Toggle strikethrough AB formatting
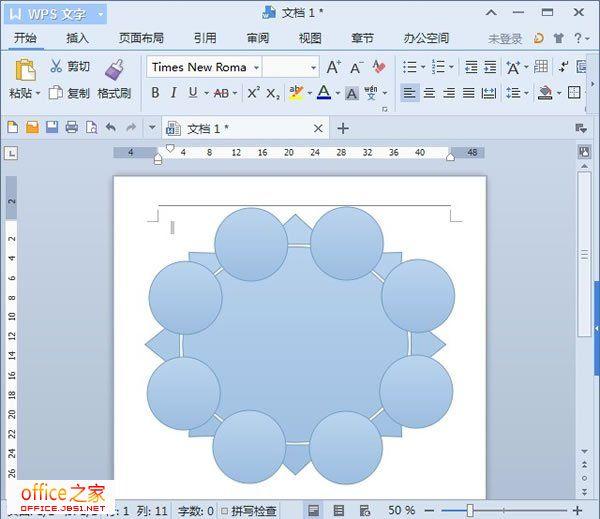 point(221,93)
